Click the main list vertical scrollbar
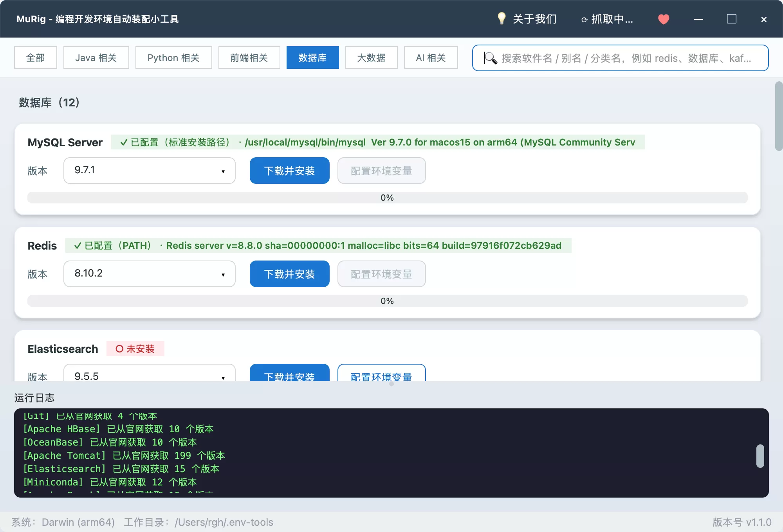The width and height of the screenshot is (783, 532). (x=779, y=116)
